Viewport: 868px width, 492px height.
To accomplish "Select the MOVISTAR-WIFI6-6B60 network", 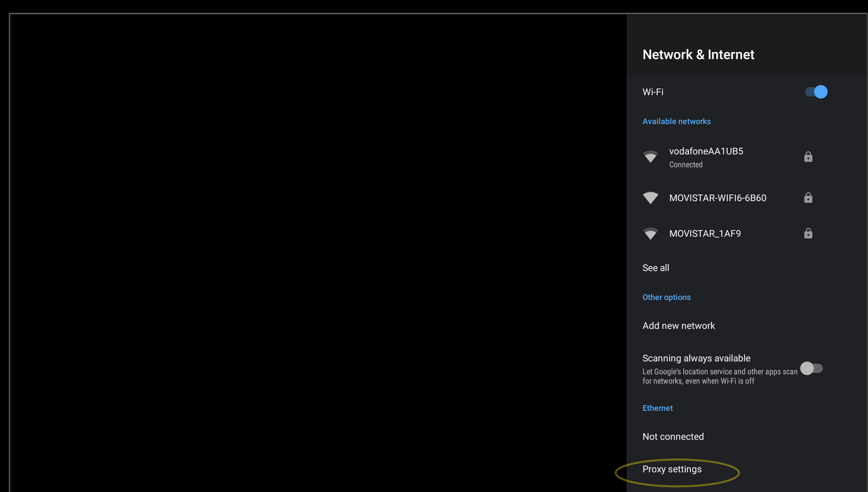I will click(747, 198).
